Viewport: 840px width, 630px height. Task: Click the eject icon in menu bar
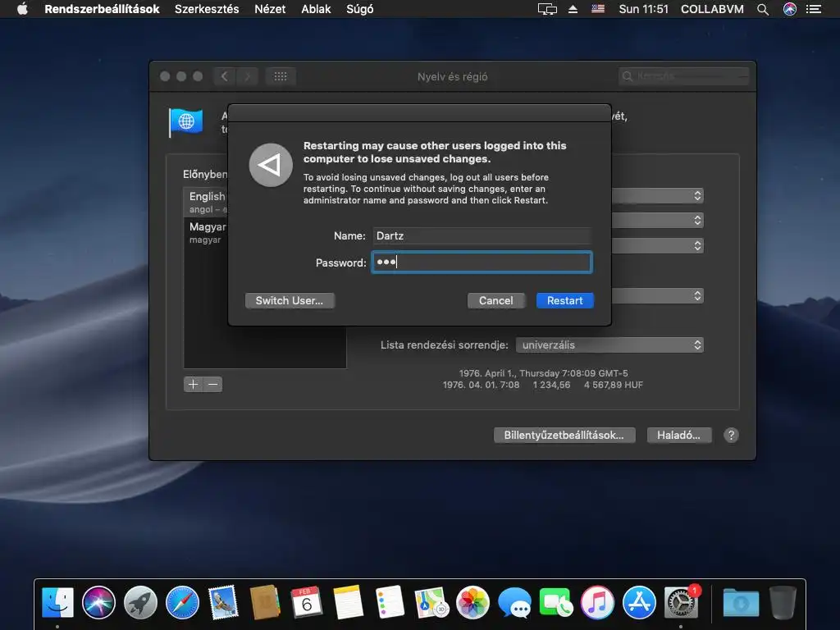coord(573,9)
